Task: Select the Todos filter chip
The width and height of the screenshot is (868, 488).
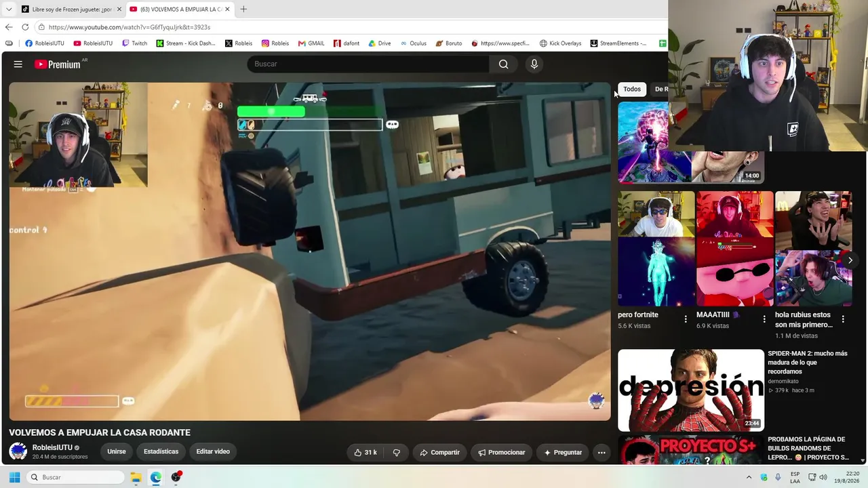Action: [x=632, y=89]
